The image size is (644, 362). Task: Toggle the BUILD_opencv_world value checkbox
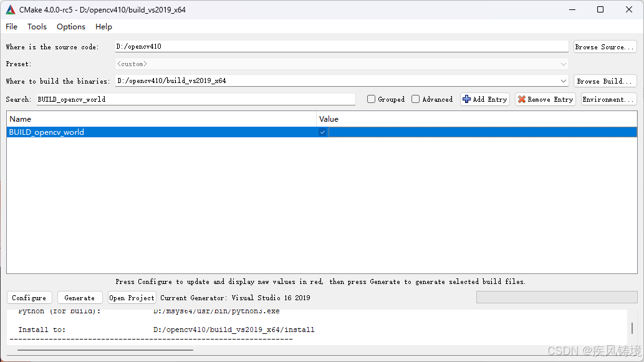[x=322, y=132]
